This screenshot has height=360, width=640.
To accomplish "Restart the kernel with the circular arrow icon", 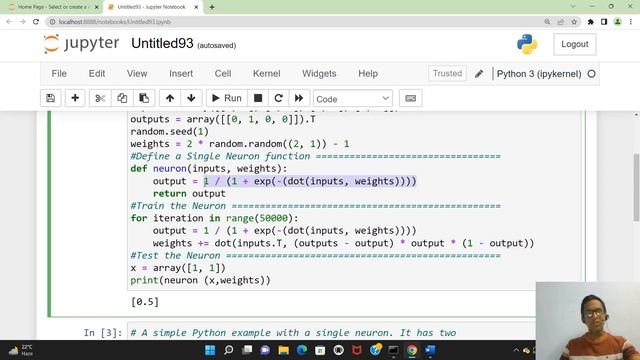I will (279, 98).
